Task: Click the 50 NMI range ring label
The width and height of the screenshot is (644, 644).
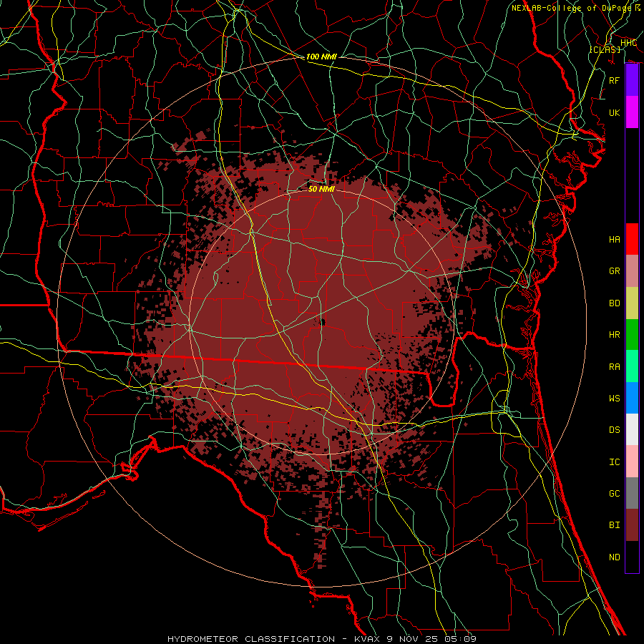Action: coord(321,189)
